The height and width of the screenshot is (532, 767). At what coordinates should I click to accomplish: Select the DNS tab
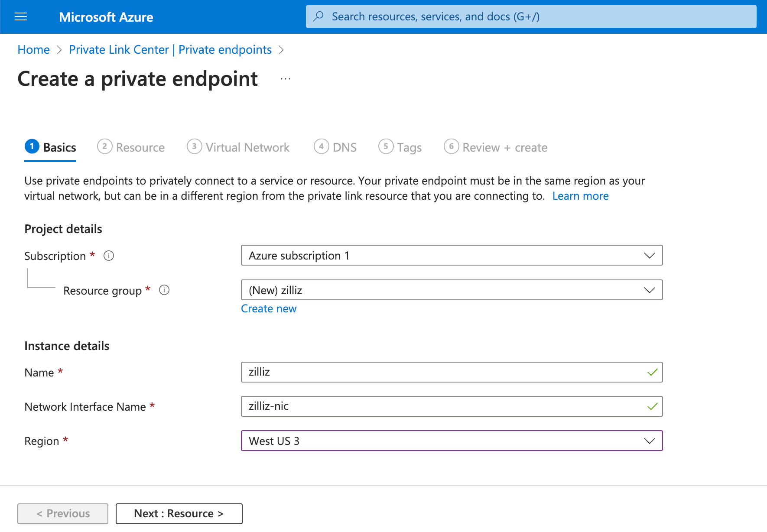(x=335, y=147)
